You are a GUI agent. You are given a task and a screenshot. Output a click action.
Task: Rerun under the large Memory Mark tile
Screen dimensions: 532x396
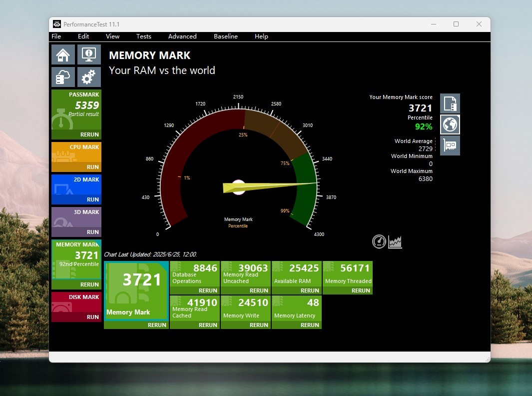point(136,325)
